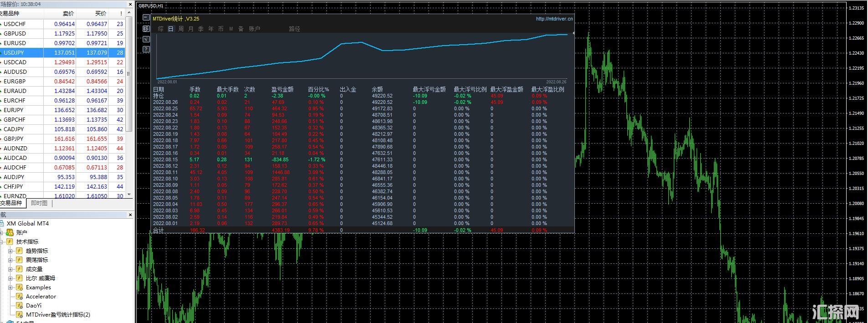868x323 pixels.
Task: Close the navigator panel
Action: click(x=130, y=215)
